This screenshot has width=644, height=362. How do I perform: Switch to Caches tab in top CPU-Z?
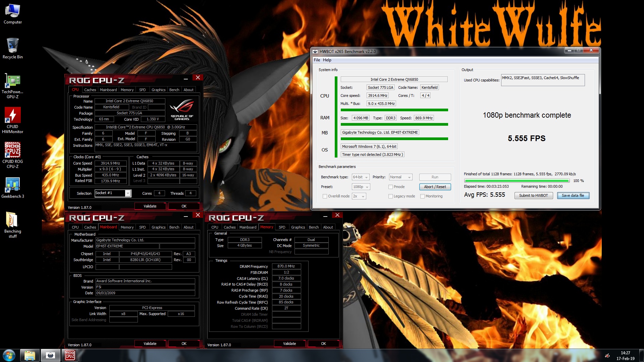(90, 90)
